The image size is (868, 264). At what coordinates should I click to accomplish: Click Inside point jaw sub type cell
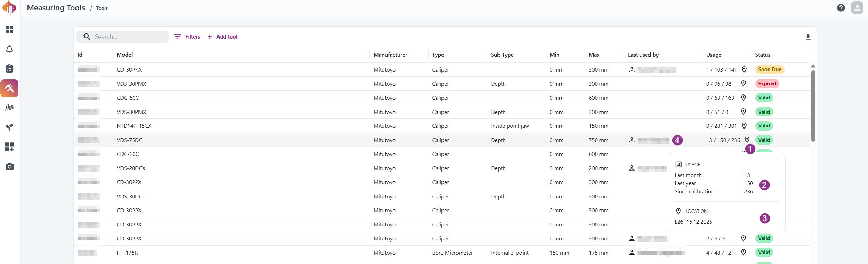click(510, 126)
